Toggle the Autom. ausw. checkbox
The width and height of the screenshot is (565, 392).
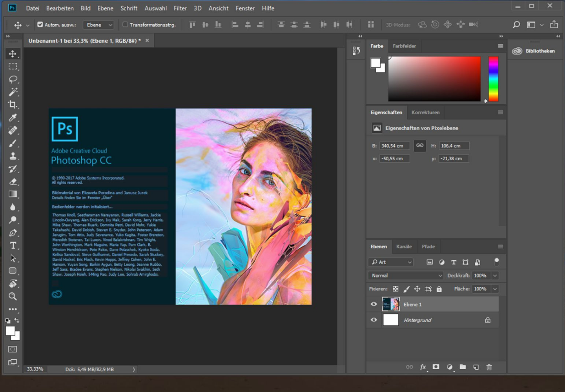point(40,24)
